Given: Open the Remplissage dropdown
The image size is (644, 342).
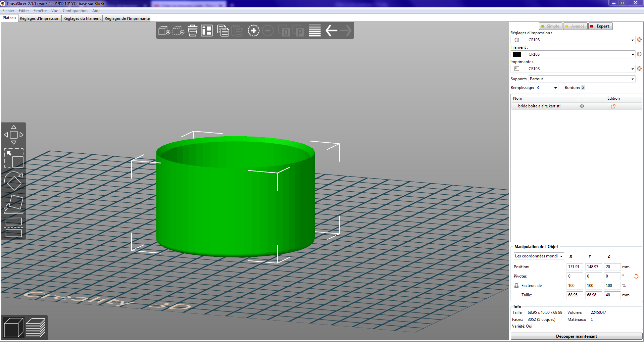Looking at the screenshot, I should 547,88.
